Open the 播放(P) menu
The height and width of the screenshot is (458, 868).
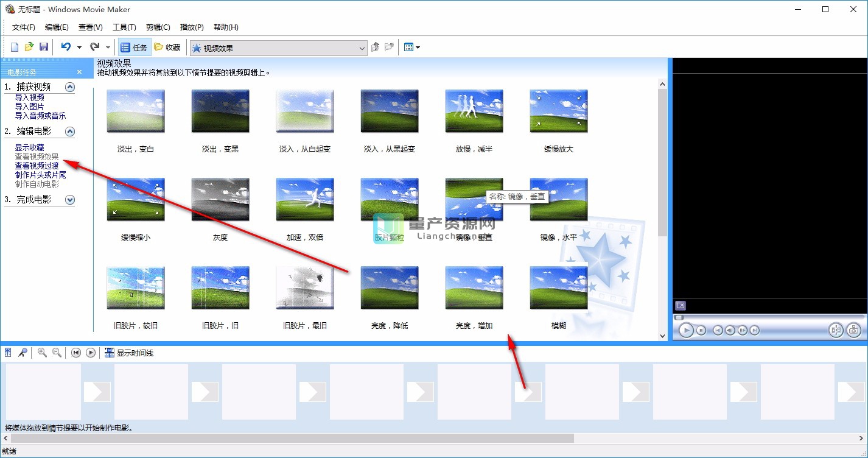click(x=192, y=27)
